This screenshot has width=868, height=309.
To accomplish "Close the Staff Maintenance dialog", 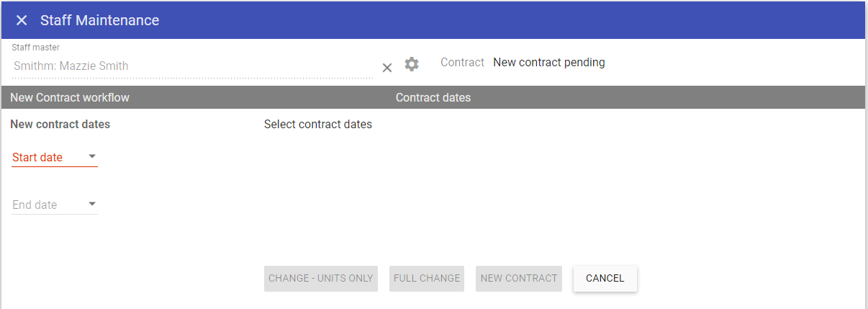I will tap(22, 20).
